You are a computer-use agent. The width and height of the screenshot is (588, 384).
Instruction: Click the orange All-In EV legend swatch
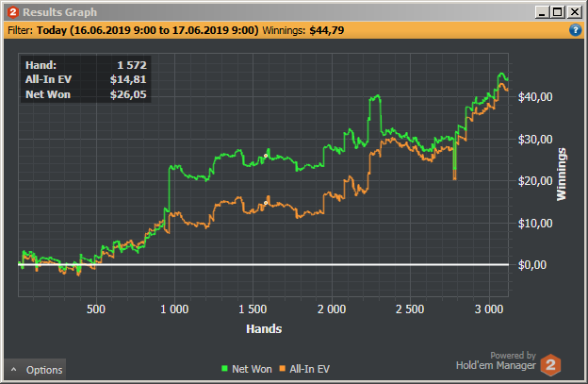[283, 369]
